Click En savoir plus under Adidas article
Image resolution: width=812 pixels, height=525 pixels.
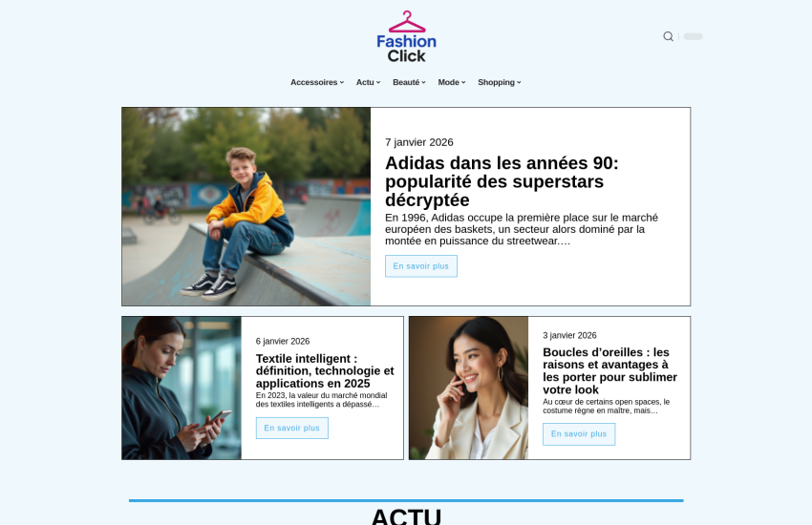click(421, 266)
